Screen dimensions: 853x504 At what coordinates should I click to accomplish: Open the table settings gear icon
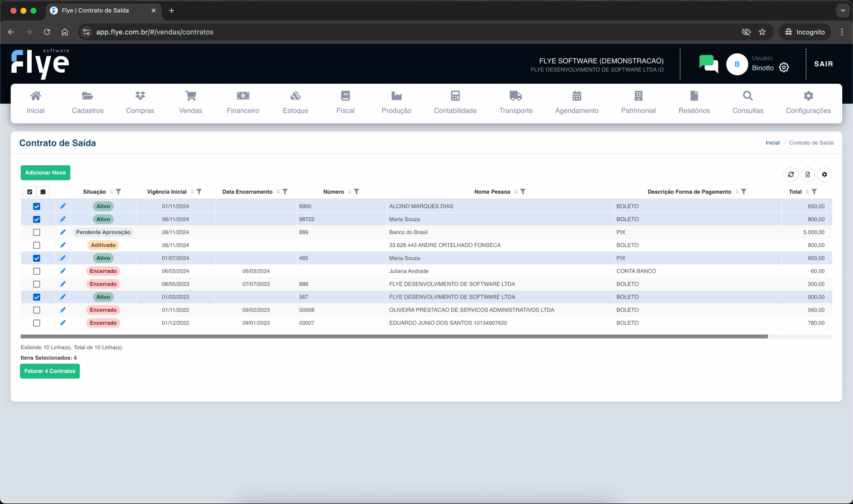click(824, 174)
